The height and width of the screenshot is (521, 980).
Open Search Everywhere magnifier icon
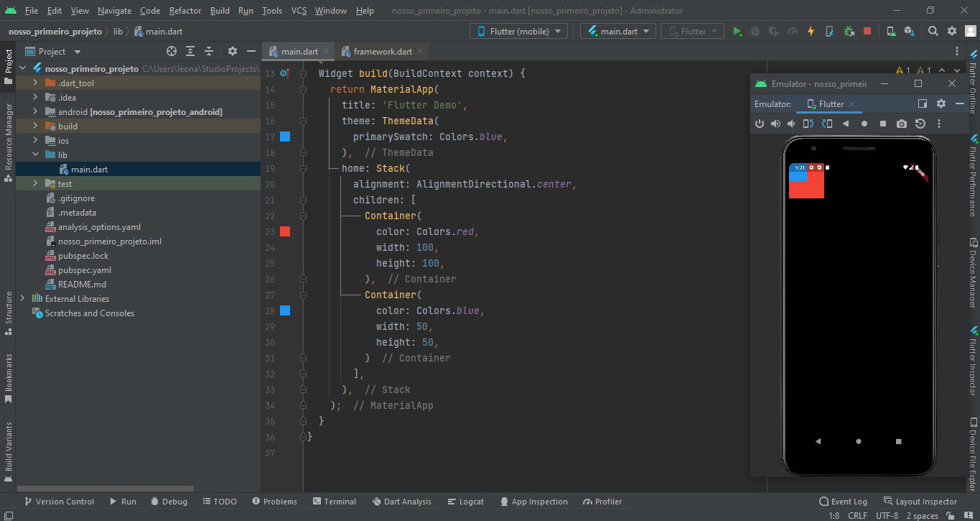pyautogui.click(x=933, y=31)
